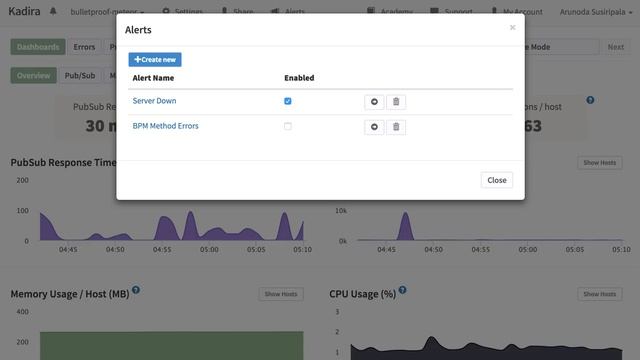Open the Server Down alert
The height and width of the screenshot is (360, 640).
point(154,101)
